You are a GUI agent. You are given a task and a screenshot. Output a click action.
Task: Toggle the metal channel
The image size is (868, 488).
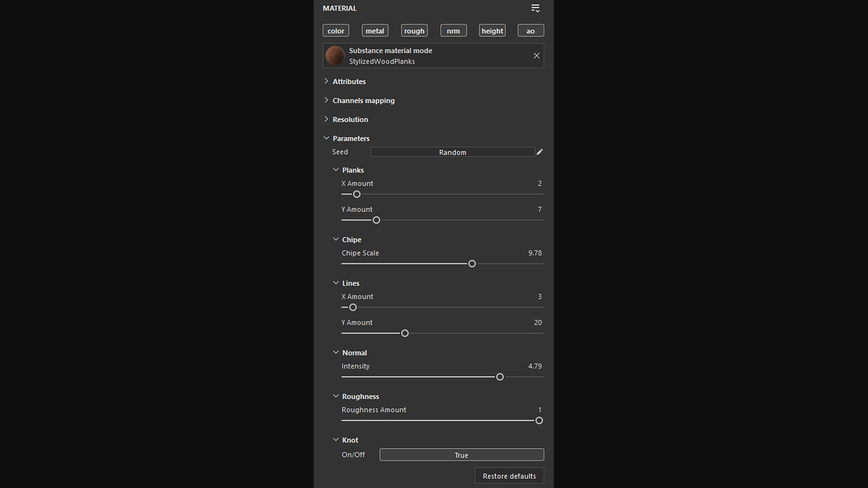(375, 31)
